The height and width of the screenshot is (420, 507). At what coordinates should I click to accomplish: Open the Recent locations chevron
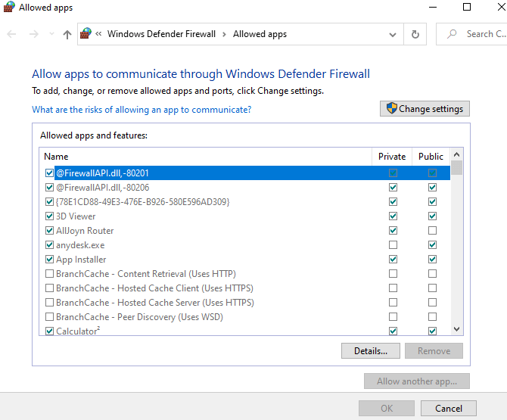[51, 34]
